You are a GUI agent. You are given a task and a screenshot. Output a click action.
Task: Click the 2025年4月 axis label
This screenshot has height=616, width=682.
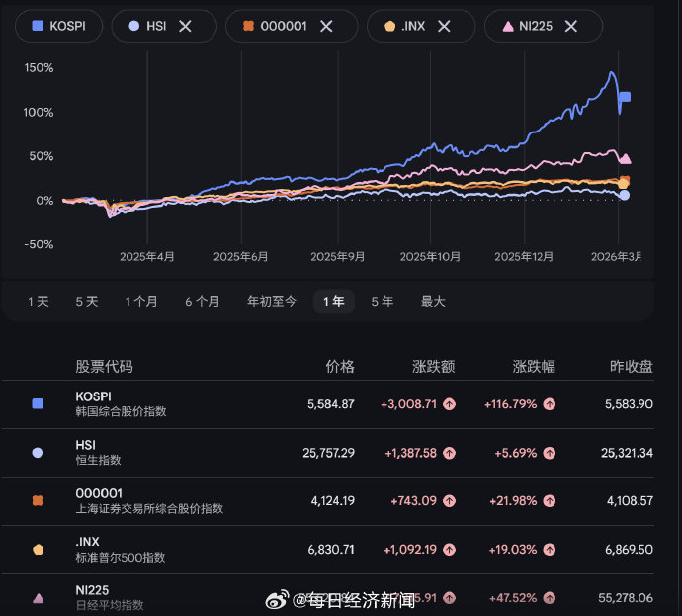click(147, 257)
